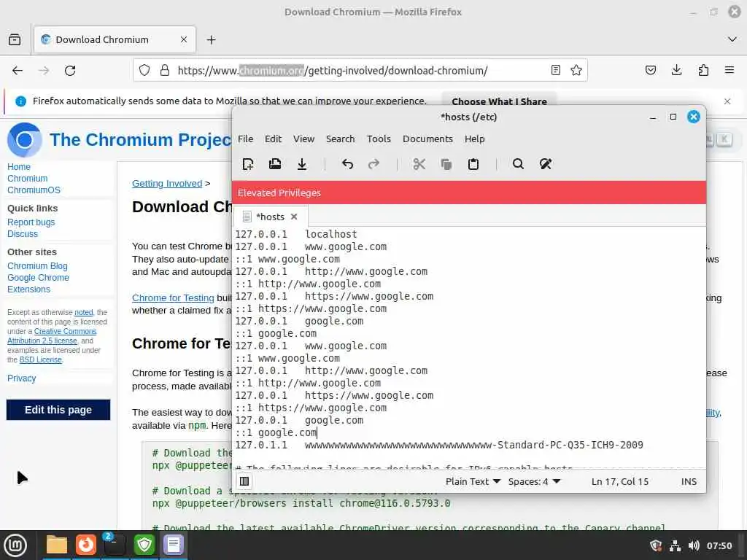Dismiss the Firefox data notification bar
The height and width of the screenshot is (560, 747).
(727, 101)
